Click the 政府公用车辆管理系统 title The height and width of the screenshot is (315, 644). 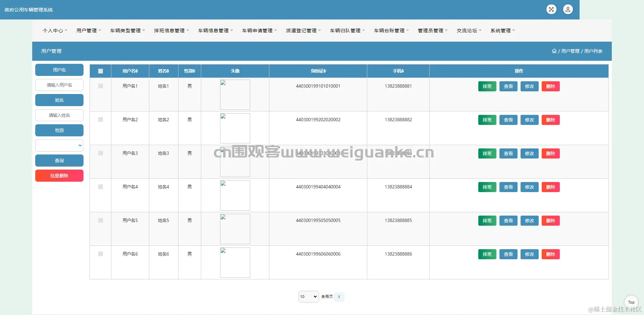(x=29, y=10)
